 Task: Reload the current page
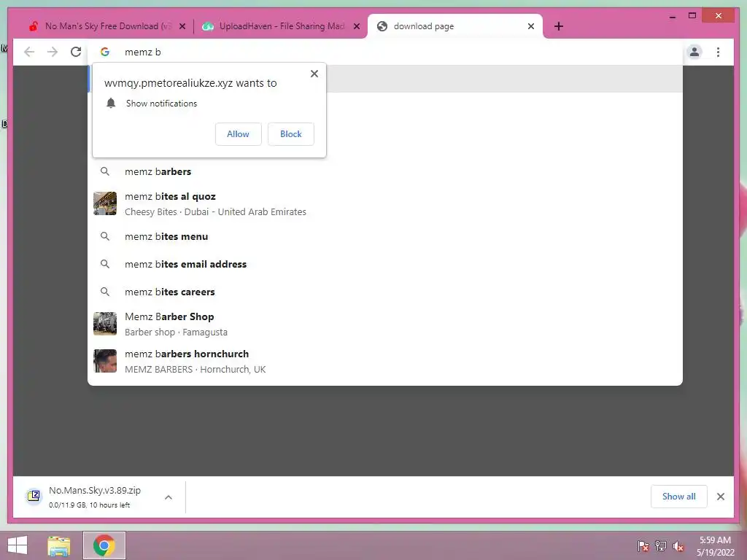pyautogui.click(x=76, y=52)
